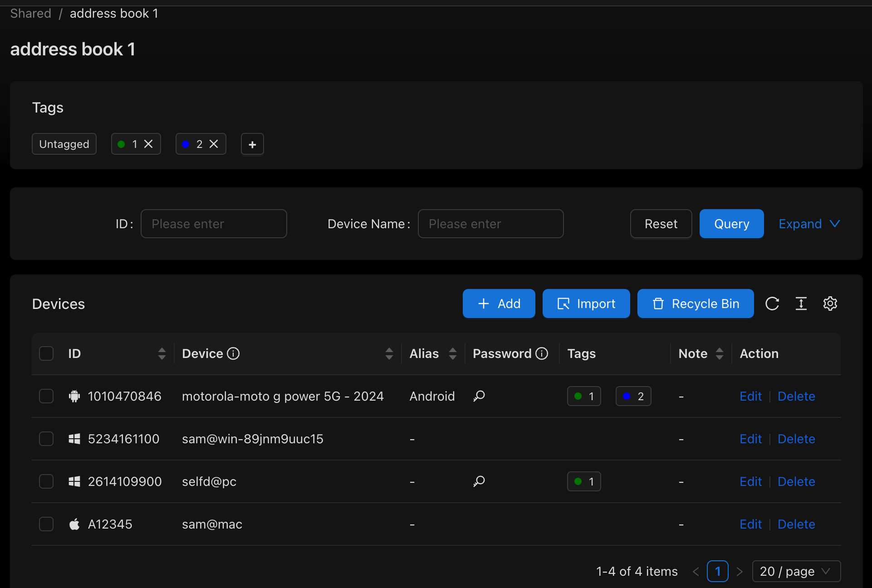Run the Query search
Screen dimensions: 872x588
(x=732, y=224)
